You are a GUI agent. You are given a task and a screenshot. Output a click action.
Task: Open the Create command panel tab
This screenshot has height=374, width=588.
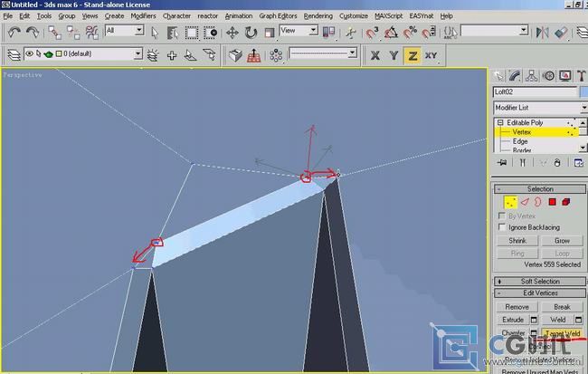point(498,76)
